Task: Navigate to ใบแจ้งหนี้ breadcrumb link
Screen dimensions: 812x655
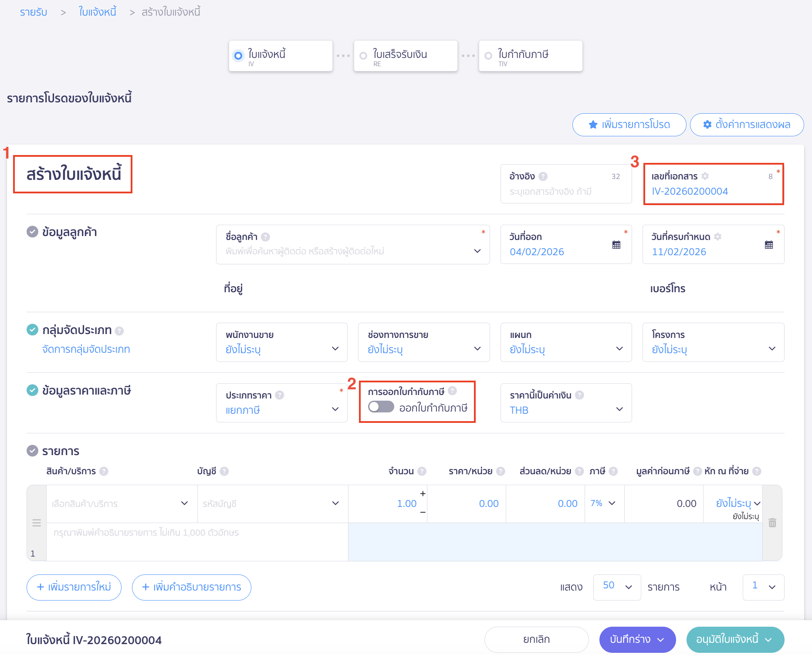Action: point(97,12)
